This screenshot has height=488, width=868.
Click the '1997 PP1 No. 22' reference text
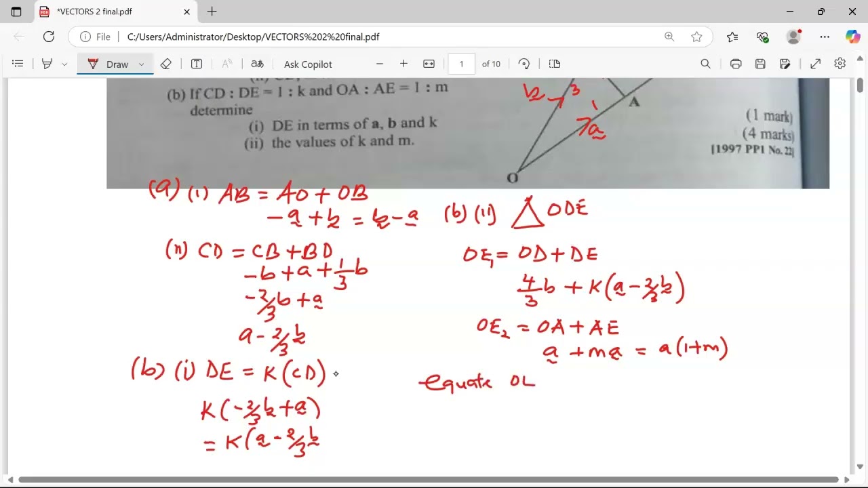[x=752, y=150]
